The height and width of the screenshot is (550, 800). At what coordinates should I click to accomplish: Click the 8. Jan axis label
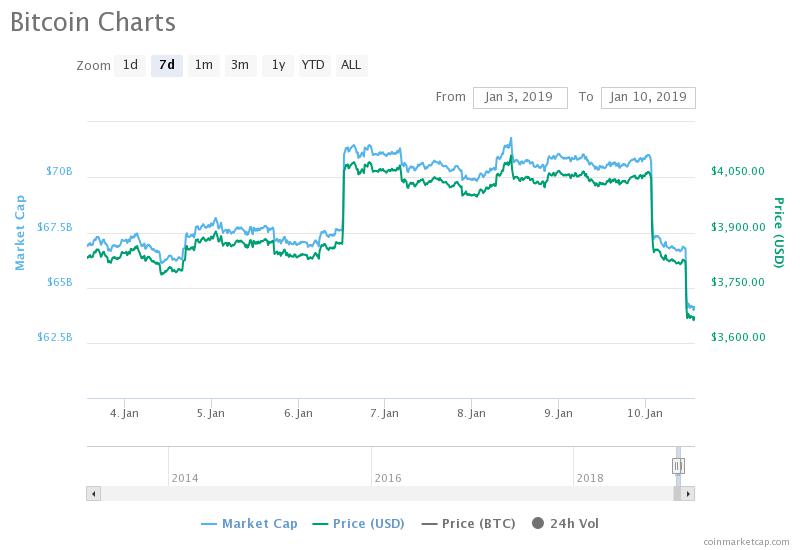pos(471,413)
